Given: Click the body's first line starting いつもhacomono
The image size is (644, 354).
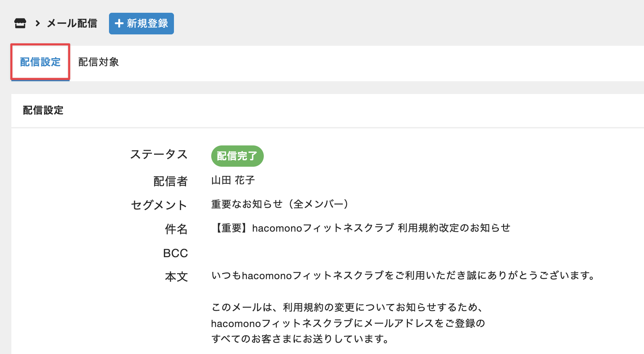Looking at the screenshot, I should 403,275.
